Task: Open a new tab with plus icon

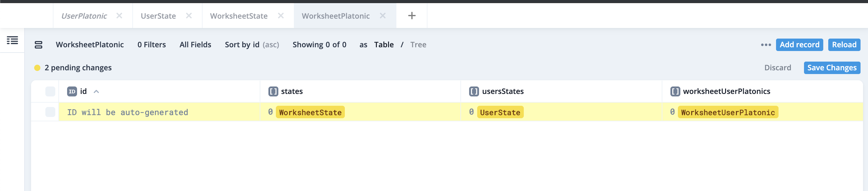Action: coord(411,16)
